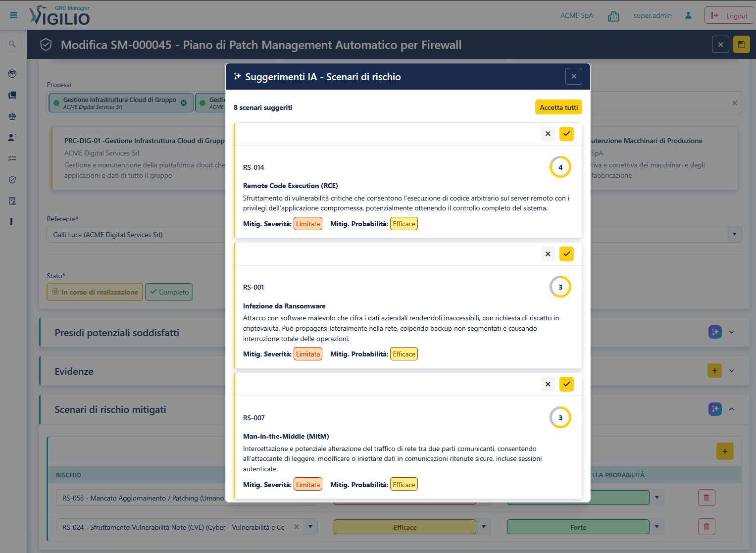Viewport: 756px width, 553px height.
Task: Open the shield check icon in sidebar
Action: [12, 180]
